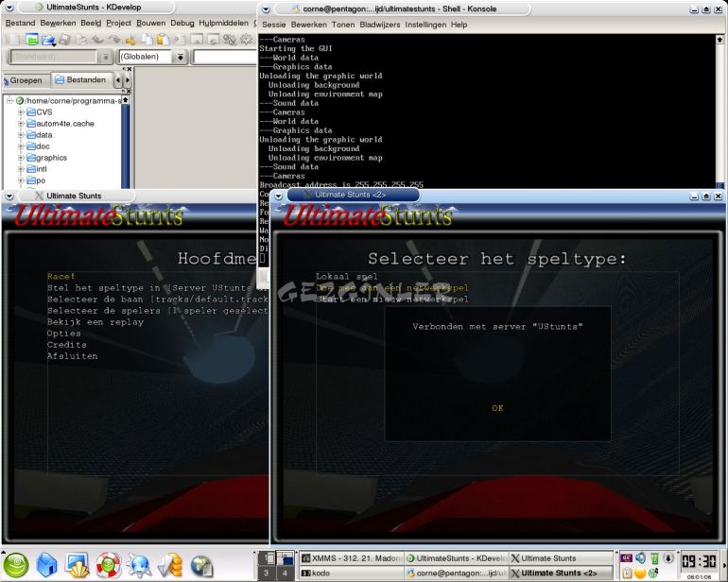Switch to the Bestanden tab
The height and width of the screenshot is (582, 728).
click(x=81, y=79)
